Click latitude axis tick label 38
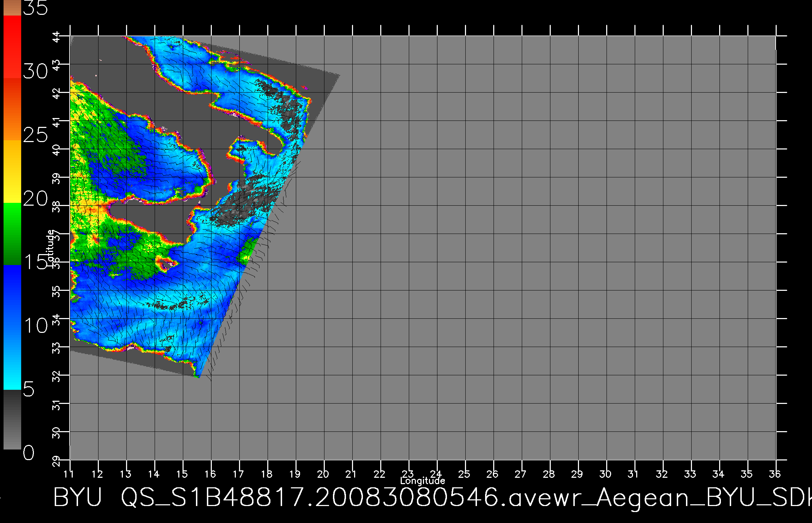The height and width of the screenshot is (523, 812). (57, 206)
